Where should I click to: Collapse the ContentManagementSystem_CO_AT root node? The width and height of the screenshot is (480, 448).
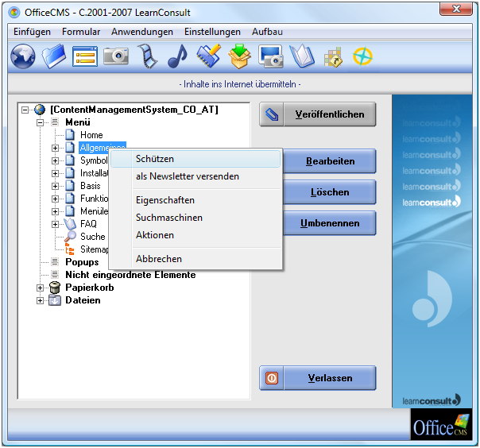[25, 110]
